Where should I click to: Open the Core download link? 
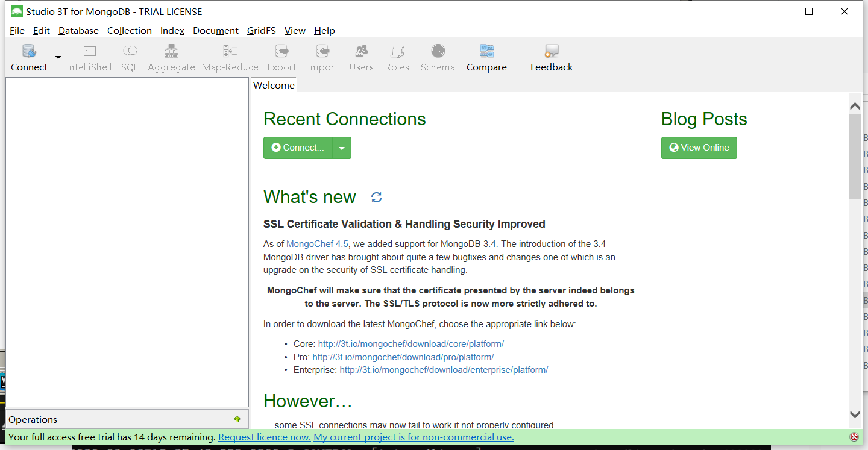pos(411,344)
